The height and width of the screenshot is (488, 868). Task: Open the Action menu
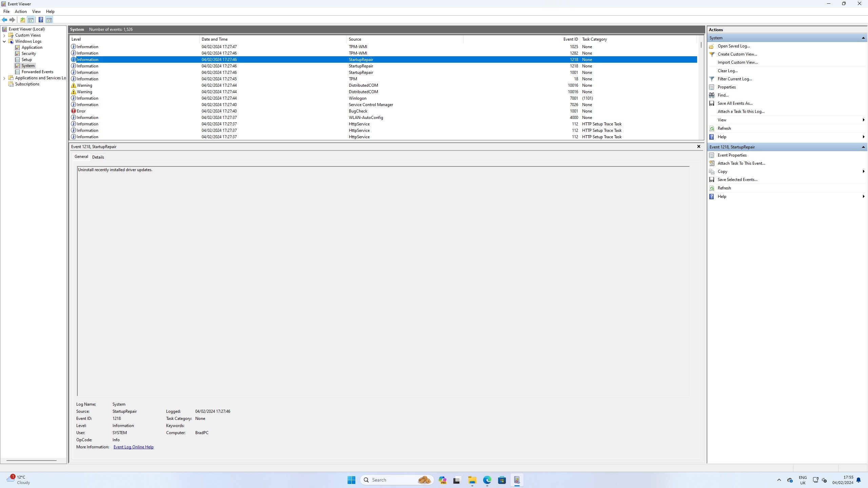click(21, 12)
